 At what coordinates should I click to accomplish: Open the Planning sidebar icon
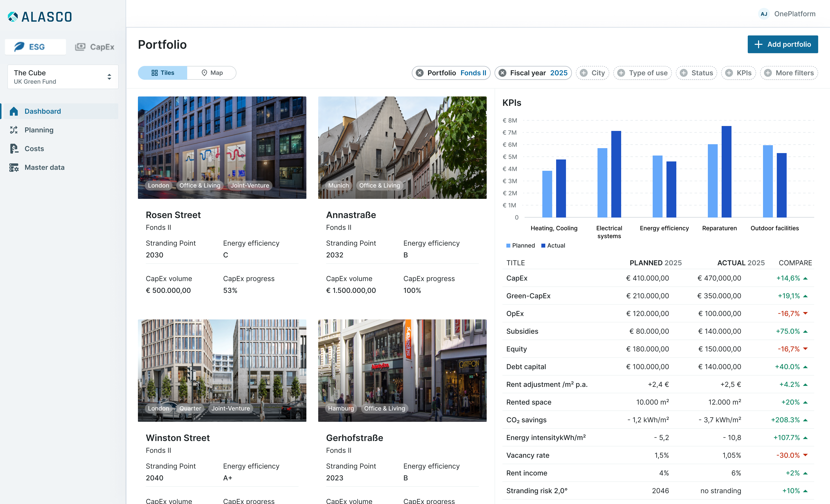pyautogui.click(x=14, y=130)
